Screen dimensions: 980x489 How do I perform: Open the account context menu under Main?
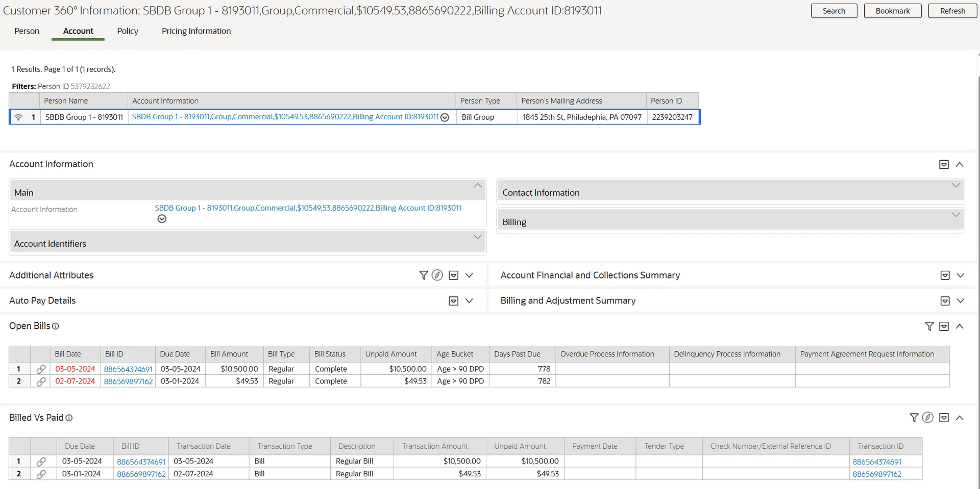click(x=162, y=219)
